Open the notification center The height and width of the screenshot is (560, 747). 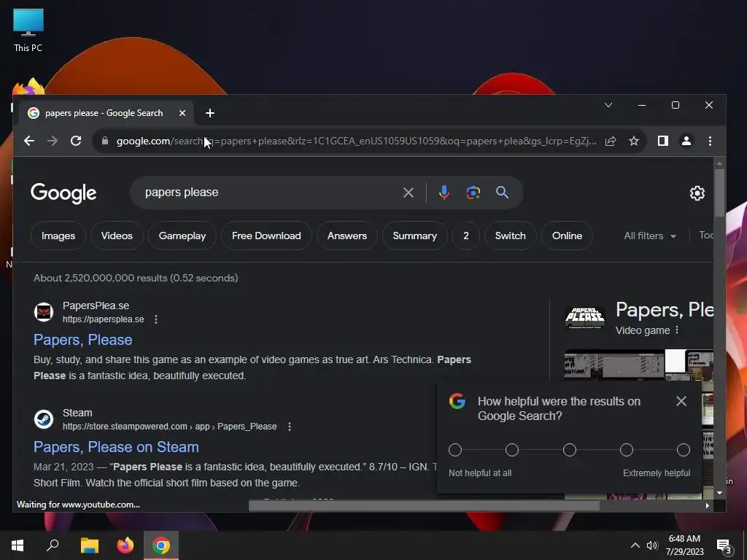click(x=724, y=546)
